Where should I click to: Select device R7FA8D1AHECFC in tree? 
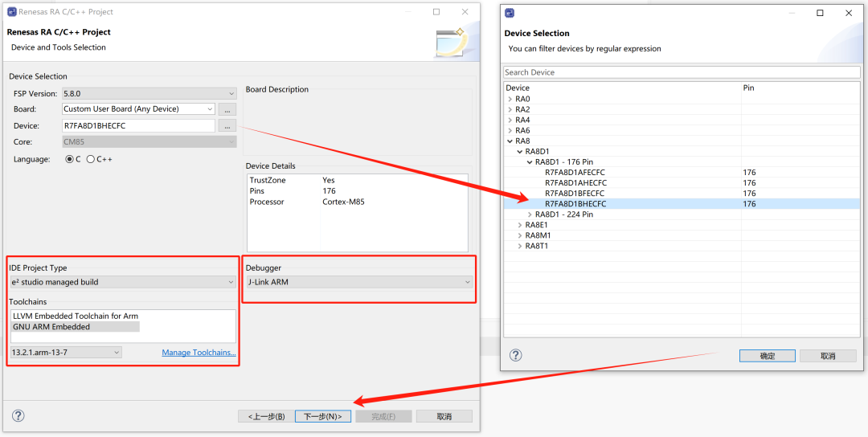pos(575,183)
